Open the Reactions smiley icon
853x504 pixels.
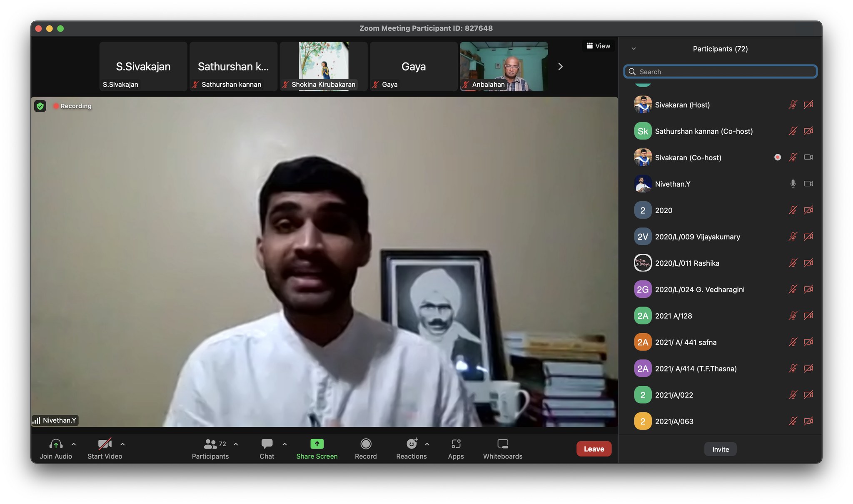click(x=412, y=444)
